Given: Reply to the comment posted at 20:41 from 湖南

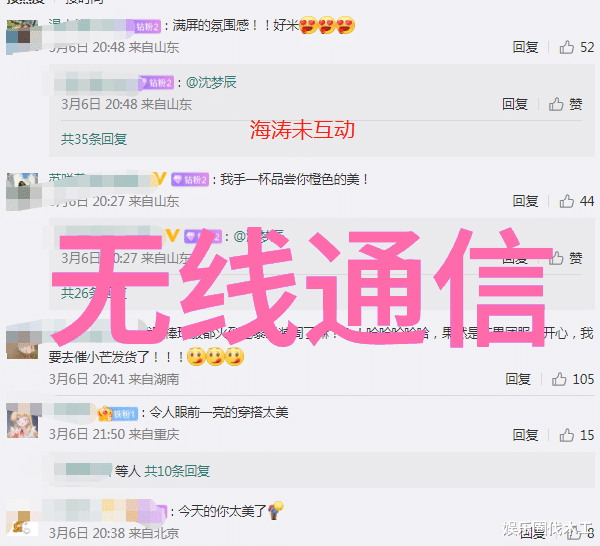Looking at the screenshot, I should tap(518, 379).
